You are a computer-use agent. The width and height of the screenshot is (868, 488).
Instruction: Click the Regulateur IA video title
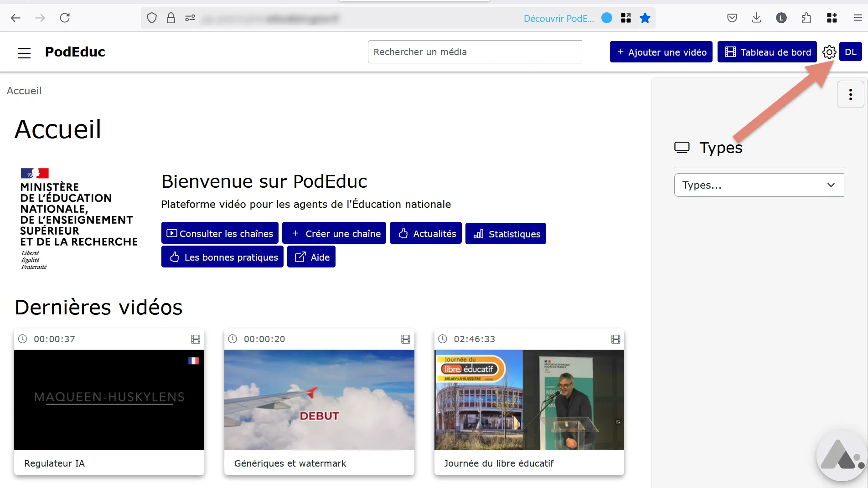coord(54,463)
